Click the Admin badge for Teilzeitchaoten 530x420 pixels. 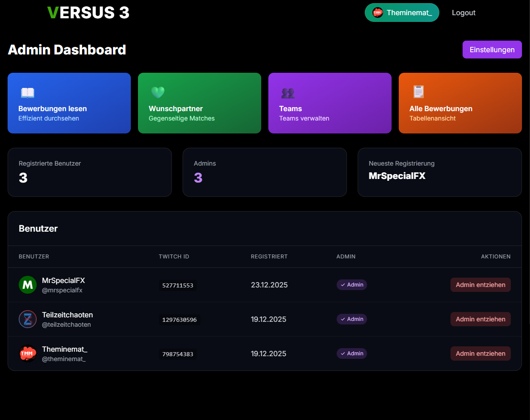(352, 319)
